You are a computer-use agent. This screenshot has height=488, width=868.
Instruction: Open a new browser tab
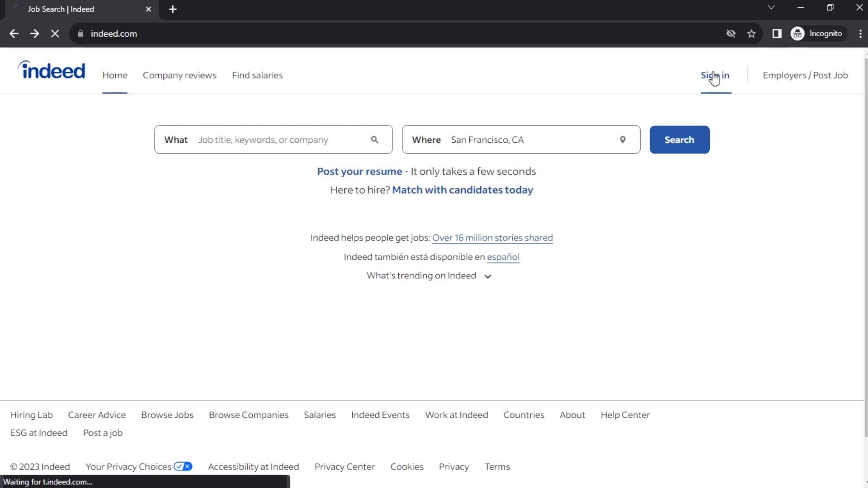172,9
